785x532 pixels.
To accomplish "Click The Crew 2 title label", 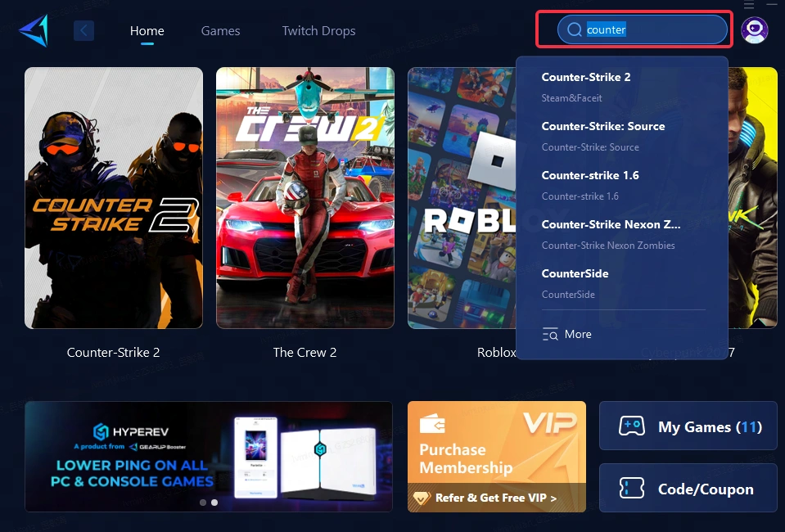I will [305, 352].
